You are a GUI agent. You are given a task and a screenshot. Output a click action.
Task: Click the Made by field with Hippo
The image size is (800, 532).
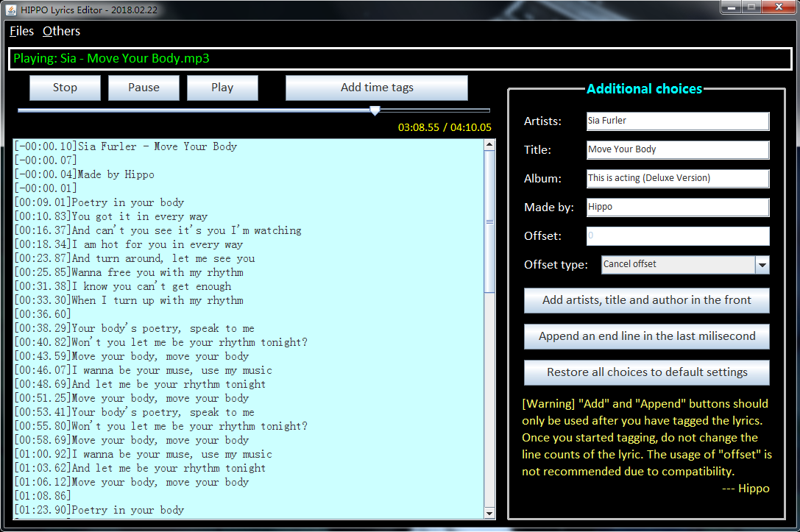(x=678, y=207)
